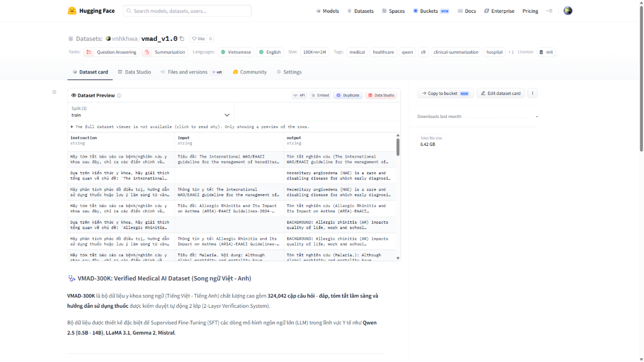Click the Embed button
644x362 pixels.
320,95
